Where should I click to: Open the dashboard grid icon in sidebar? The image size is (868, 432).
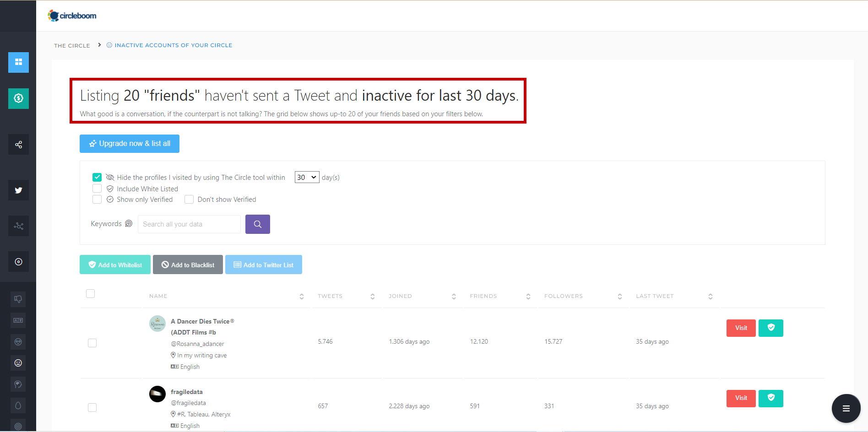tap(18, 62)
